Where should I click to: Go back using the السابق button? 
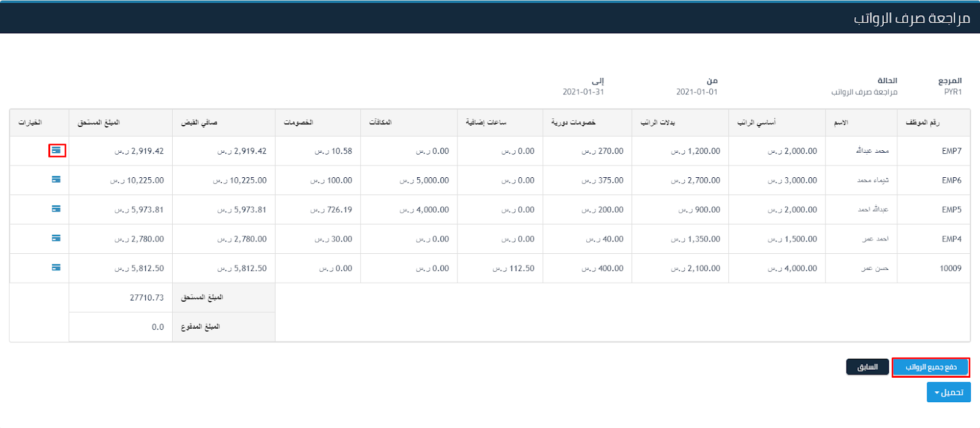tap(867, 367)
